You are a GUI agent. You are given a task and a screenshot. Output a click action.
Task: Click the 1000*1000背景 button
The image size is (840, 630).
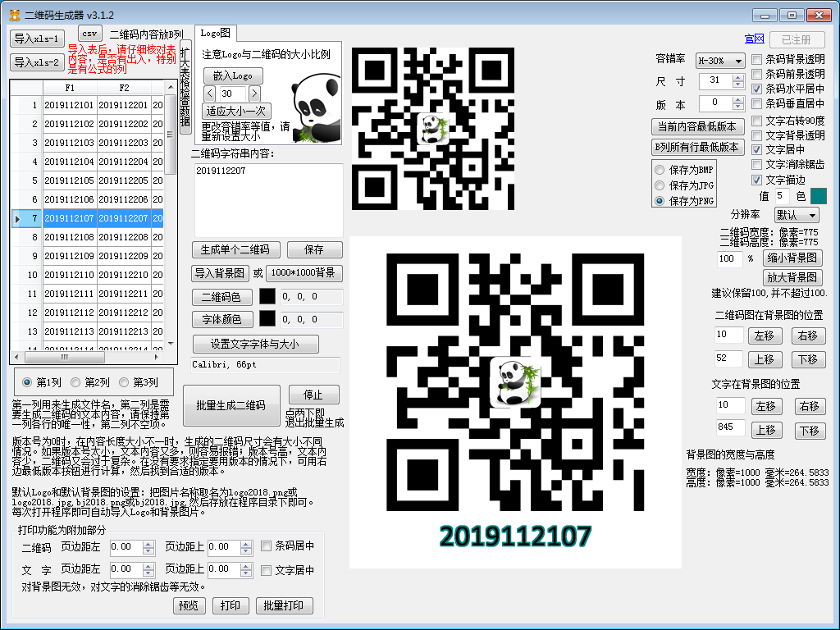coord(304,273)
